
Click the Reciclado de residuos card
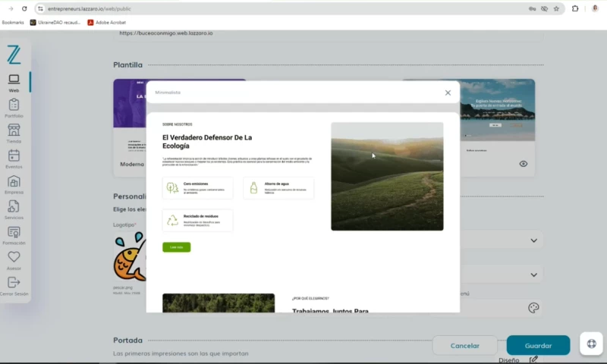click(x=198, y=221)
